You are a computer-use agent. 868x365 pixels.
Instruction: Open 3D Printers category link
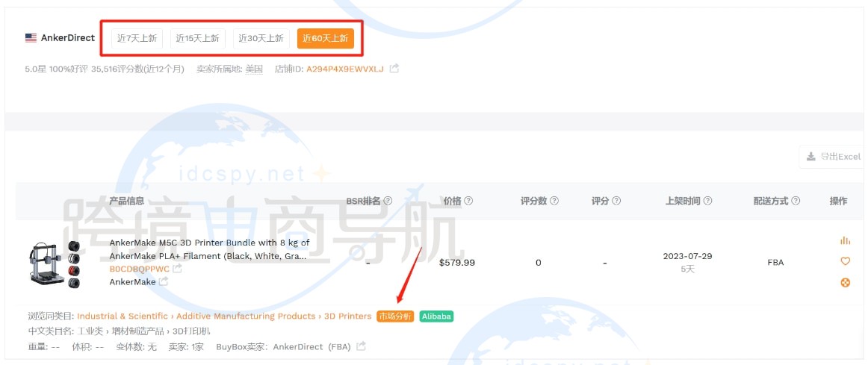tap(347, 316)
